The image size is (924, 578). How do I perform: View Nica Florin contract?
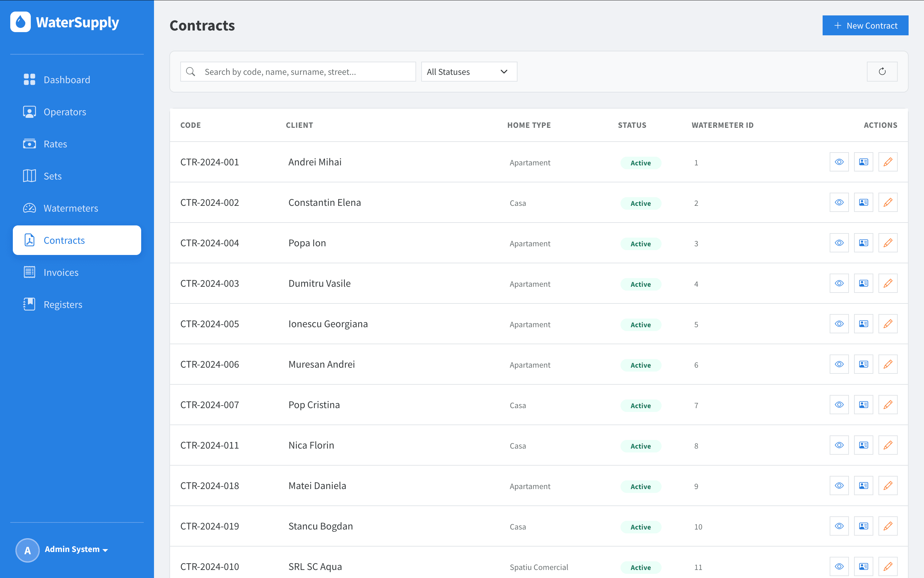839,445
